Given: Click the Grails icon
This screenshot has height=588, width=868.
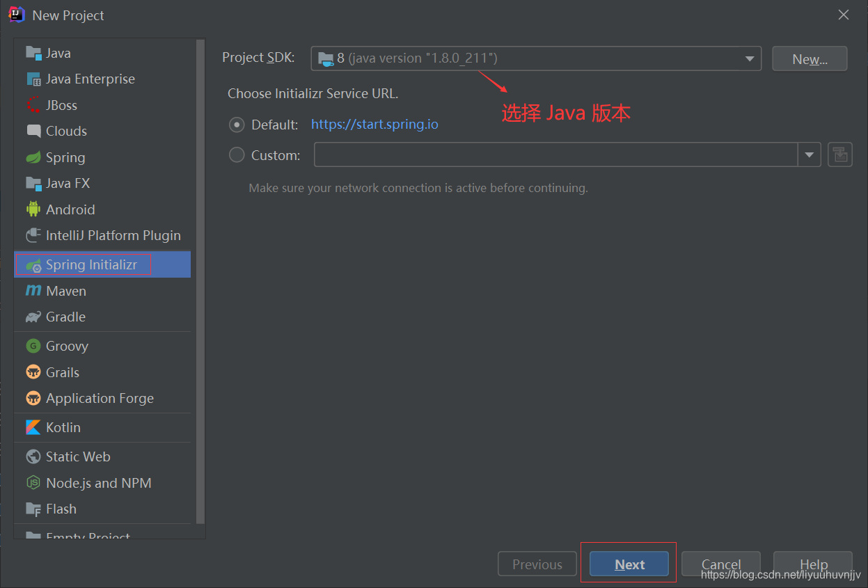Looking at the screenshot, I should pos(33,372).
